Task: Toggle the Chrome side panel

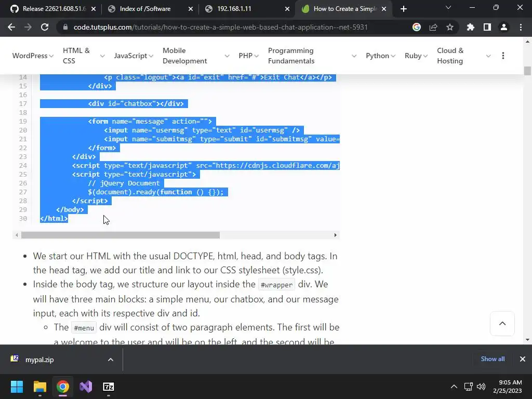Action: click(487, 27)
